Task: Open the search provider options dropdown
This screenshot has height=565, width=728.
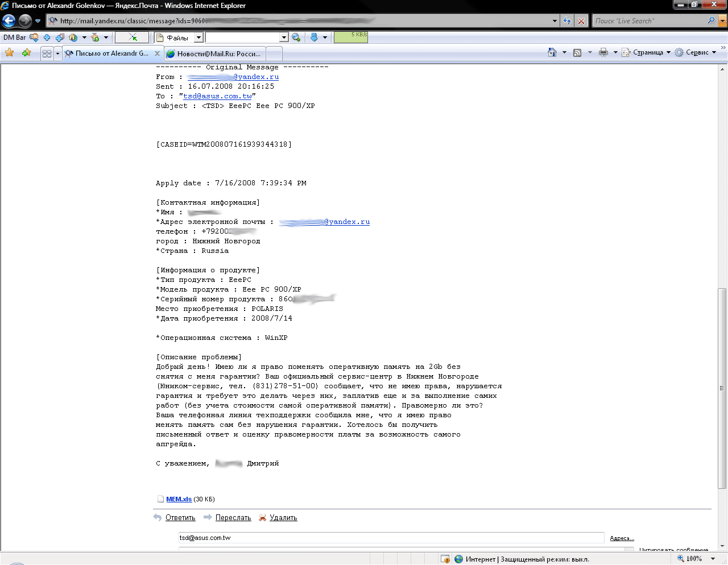Action: 723,21
